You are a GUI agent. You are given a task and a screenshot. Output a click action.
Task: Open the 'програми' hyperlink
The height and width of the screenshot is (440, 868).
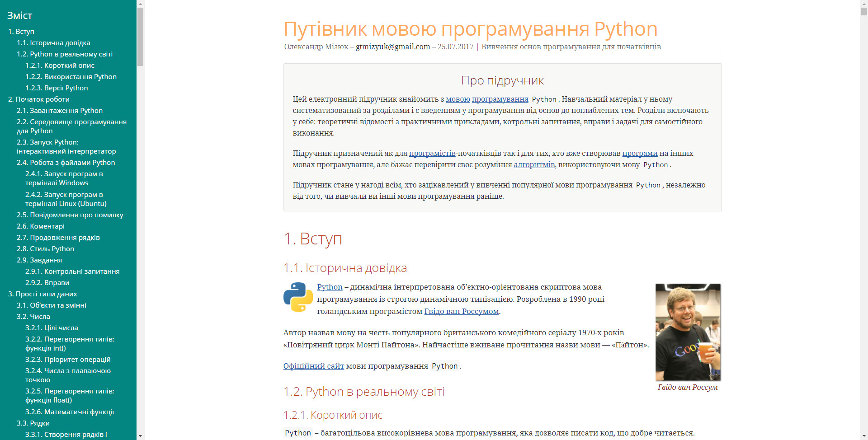[640, 153]
